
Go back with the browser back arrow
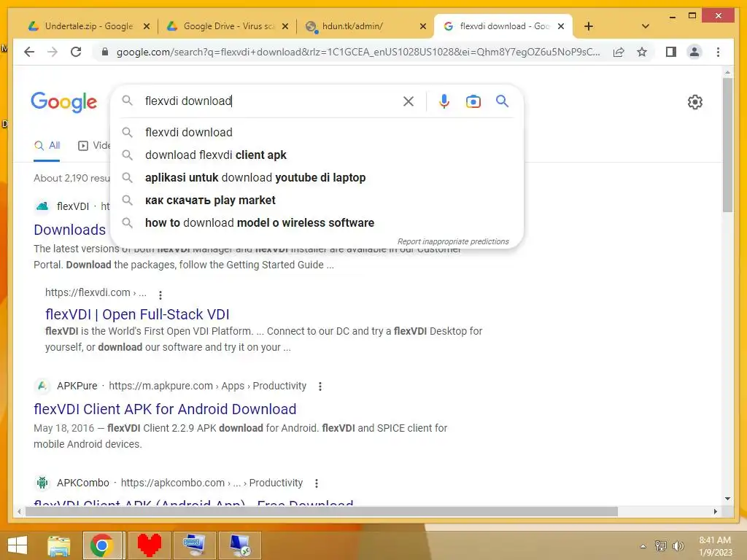(x=29, y=52)
